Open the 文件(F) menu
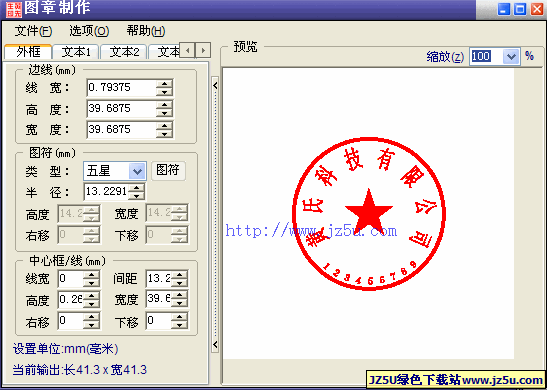The image size is (547, 390). pyautogui.click(x=33, y=31)
